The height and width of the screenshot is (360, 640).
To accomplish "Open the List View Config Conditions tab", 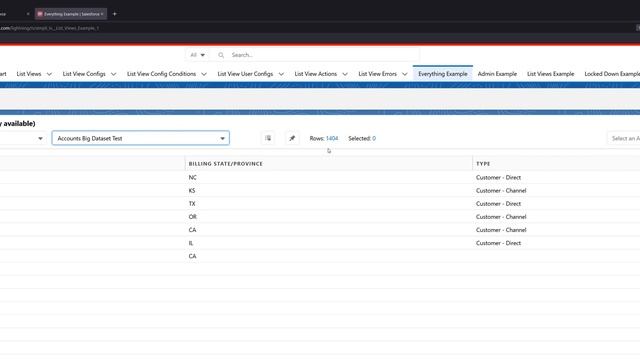I will 161,74.
